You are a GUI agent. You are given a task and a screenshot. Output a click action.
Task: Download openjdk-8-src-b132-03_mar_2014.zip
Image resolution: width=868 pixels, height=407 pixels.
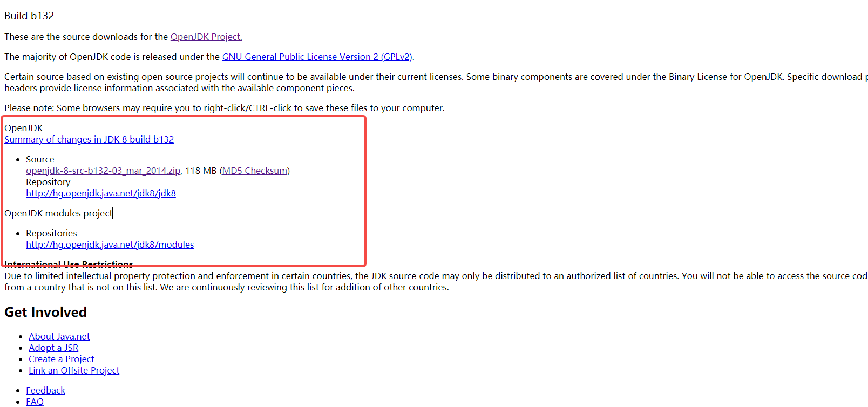(103, 171)
